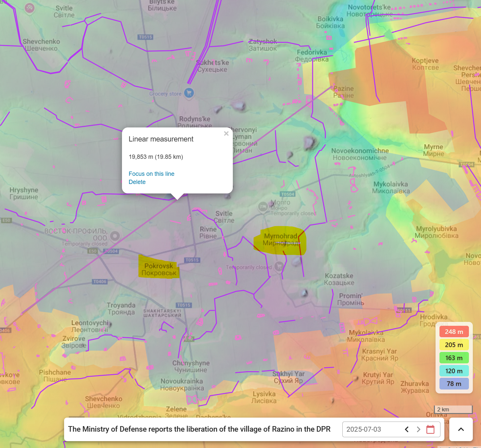481x448 pixels.
Task: Click the Lysivka village label
Action: (264, 397)
